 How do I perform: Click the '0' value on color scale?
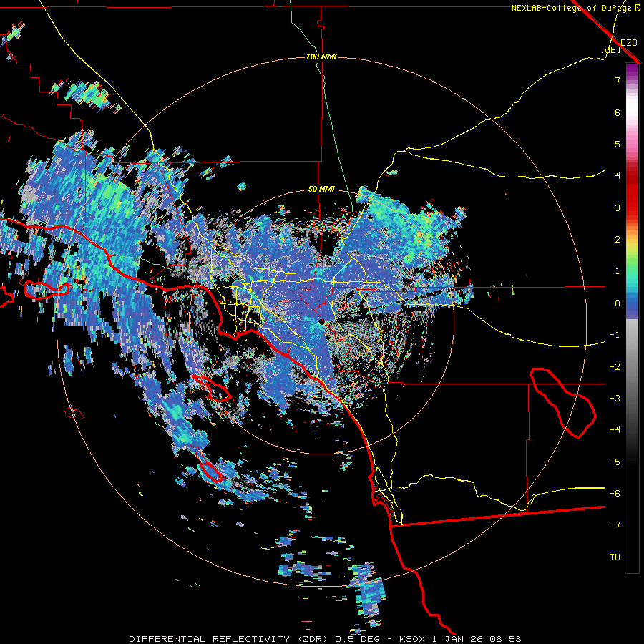[x=618, y=303]
